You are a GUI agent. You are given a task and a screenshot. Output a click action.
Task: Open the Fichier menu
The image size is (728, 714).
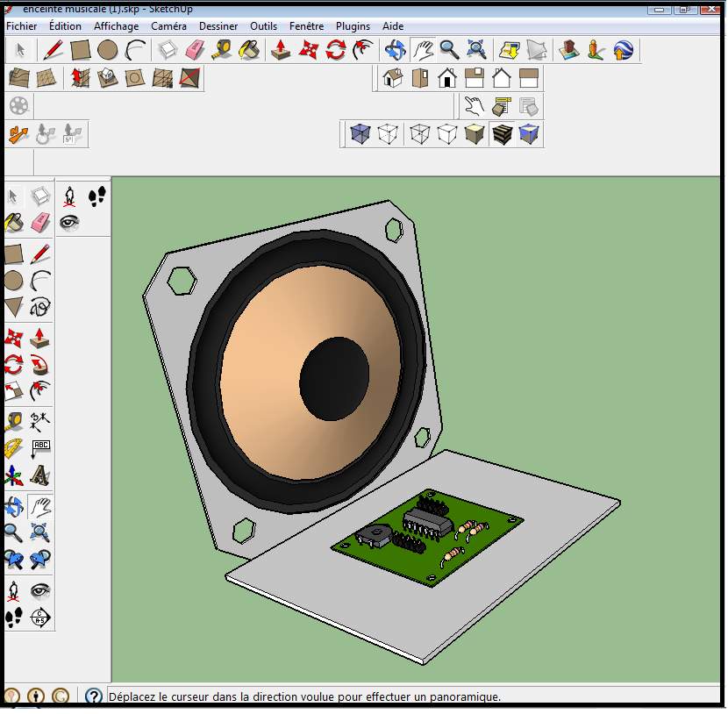22,26
